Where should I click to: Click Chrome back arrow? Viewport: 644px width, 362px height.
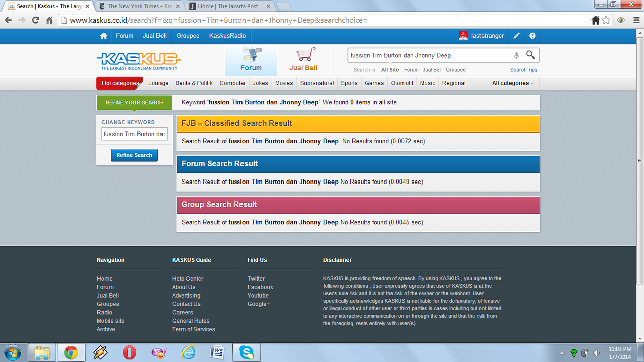pos(8,20)
